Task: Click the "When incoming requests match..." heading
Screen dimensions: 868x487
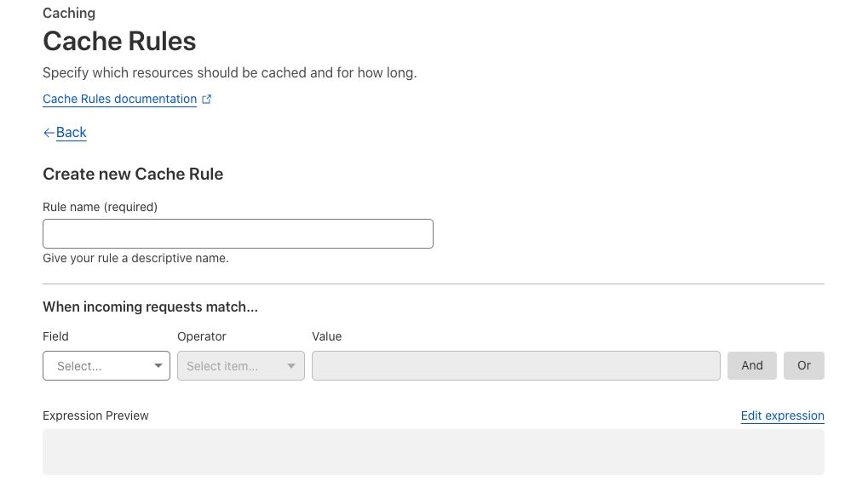Action: 150,307
